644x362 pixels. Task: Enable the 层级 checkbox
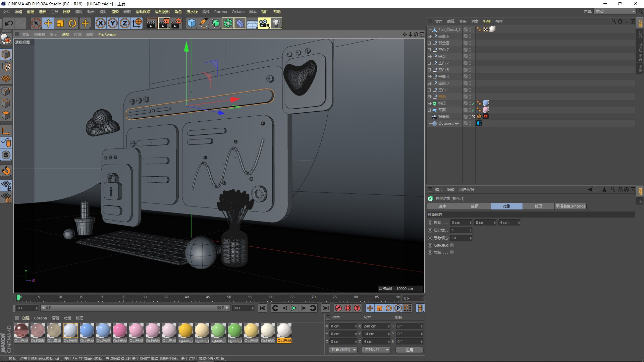point(452,252)
